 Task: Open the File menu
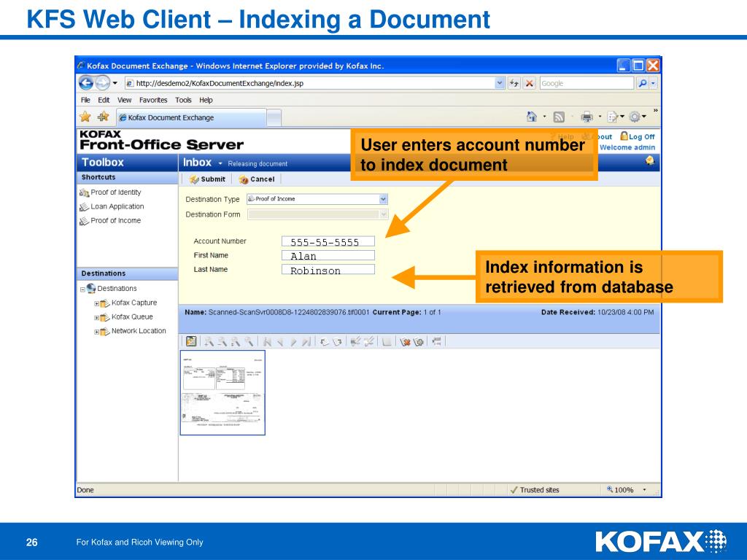coord(85,100)
